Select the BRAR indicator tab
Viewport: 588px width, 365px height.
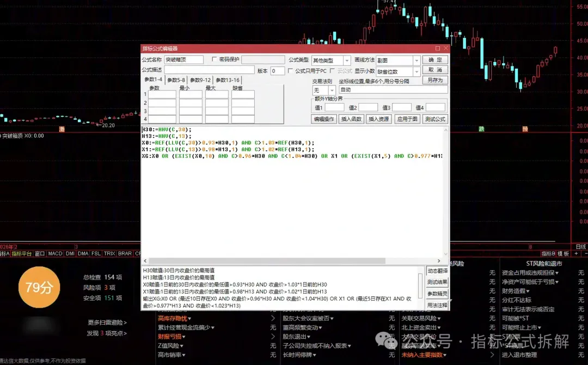tap(125, 253)
